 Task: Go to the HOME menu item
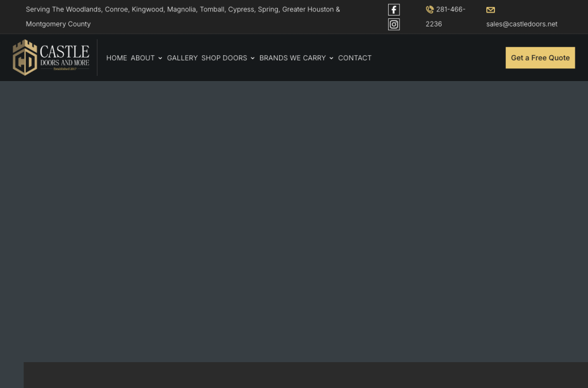click(117, 58)
